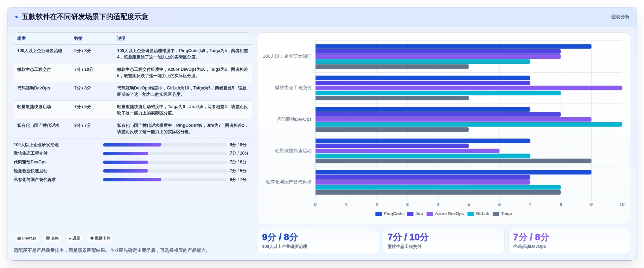Click the PingCode bar for 100人以上企业研发治理
Image resolution: width=644 pixels, height=268 pixels.
453,46
